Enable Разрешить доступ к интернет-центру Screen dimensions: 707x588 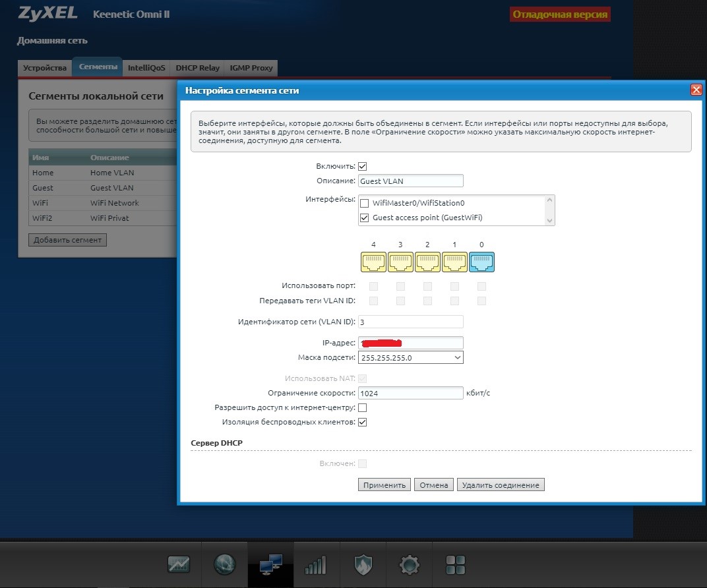tap(363, 408)
